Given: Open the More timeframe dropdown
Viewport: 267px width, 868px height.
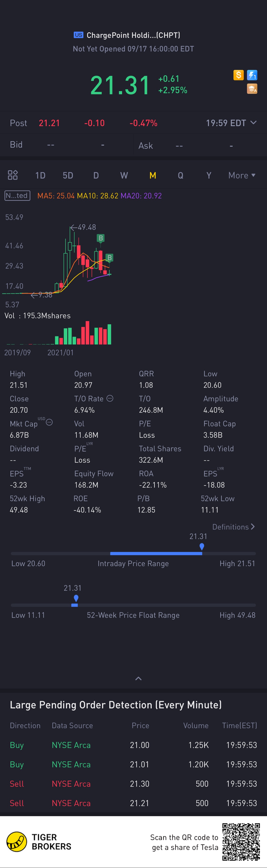Looking at the screenshot, I should [242, 175].
